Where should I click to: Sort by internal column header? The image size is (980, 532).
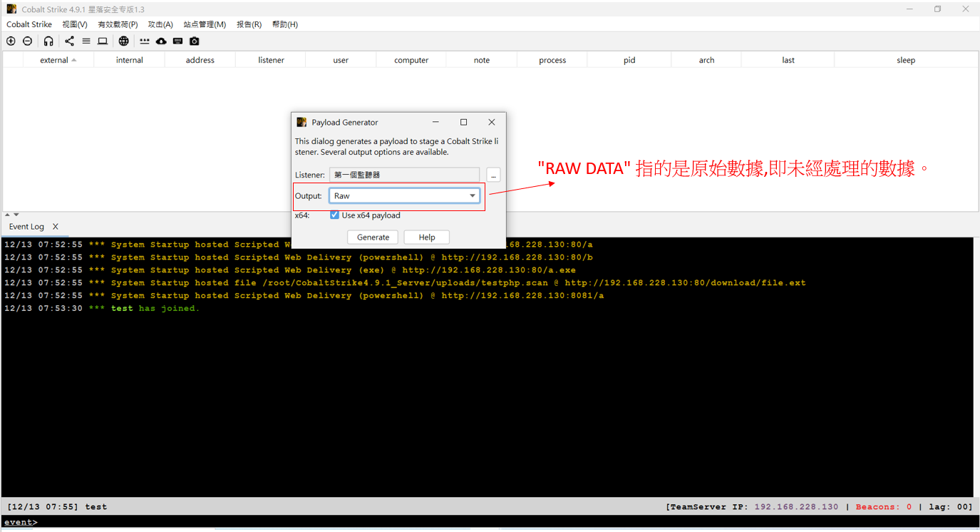[130, 60]
